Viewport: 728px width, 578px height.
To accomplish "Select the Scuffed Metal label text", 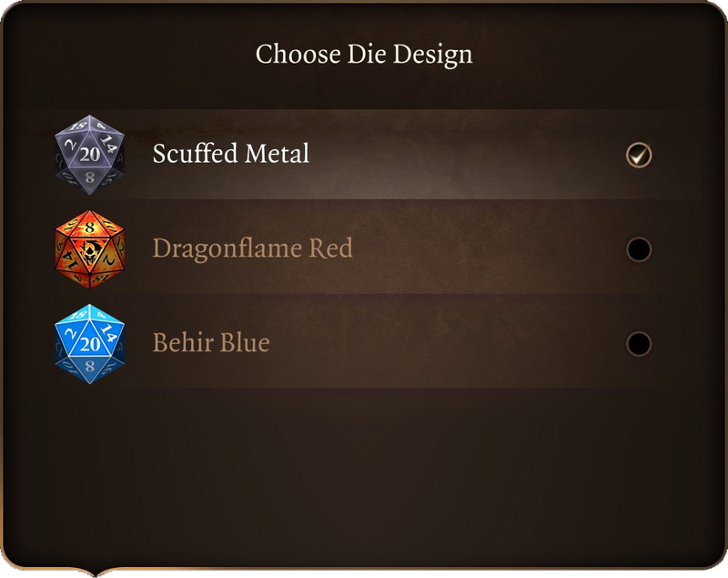I will [x=230, y=154].
